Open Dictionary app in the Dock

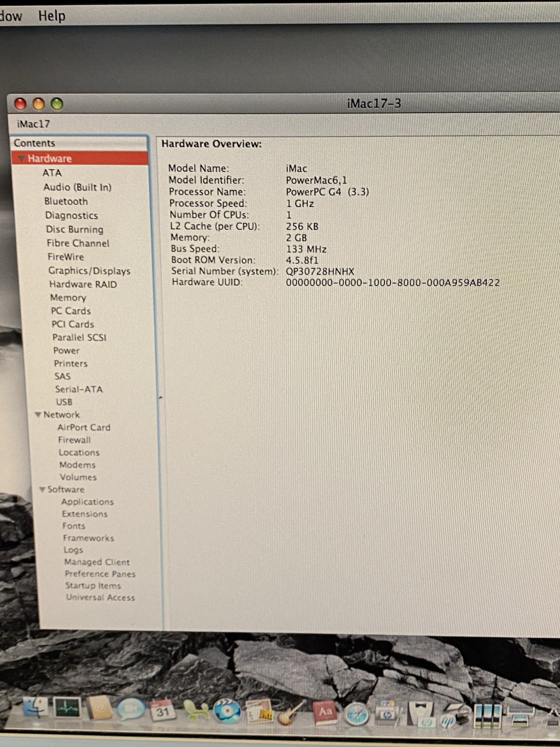click(x=325, y=713)
